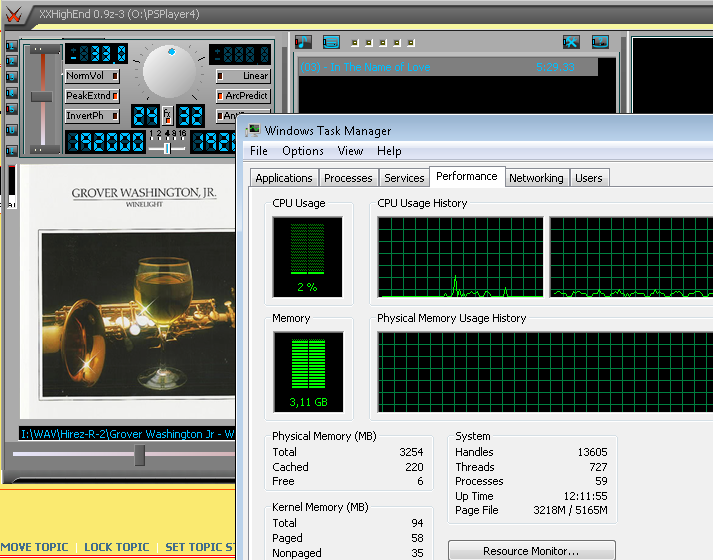
Task: Click the Handles value 13605
Action: click(592, 452)
